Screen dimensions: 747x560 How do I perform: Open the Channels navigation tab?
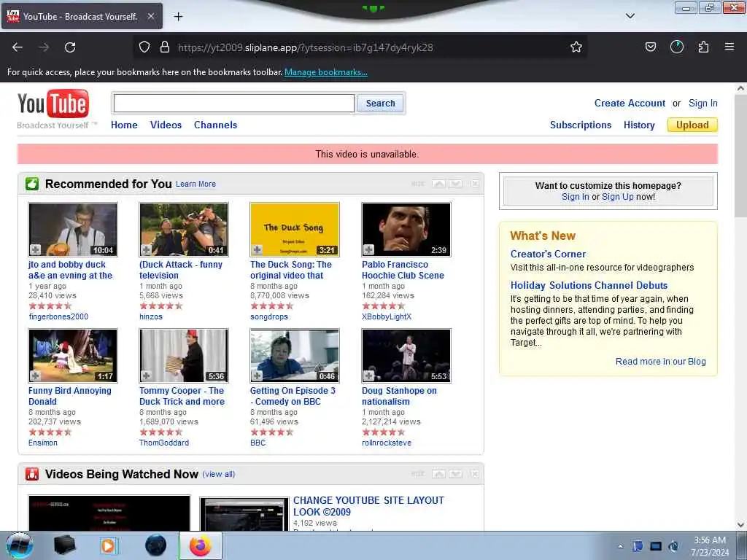(x=215, y=125)
